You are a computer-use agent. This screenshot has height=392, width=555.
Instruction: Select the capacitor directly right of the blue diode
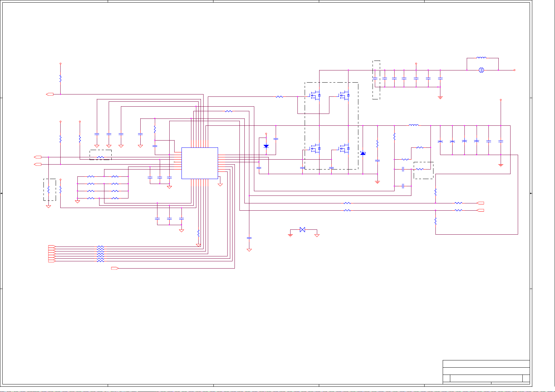[x=276, y=139]
